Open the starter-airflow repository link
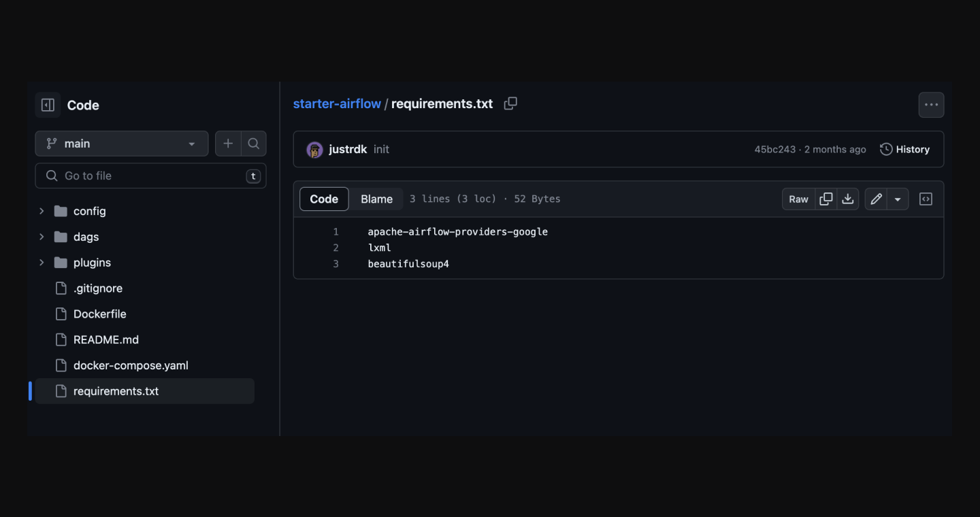Image resolution: width=980 pixels, height=517 pixels. click(337, 103)
